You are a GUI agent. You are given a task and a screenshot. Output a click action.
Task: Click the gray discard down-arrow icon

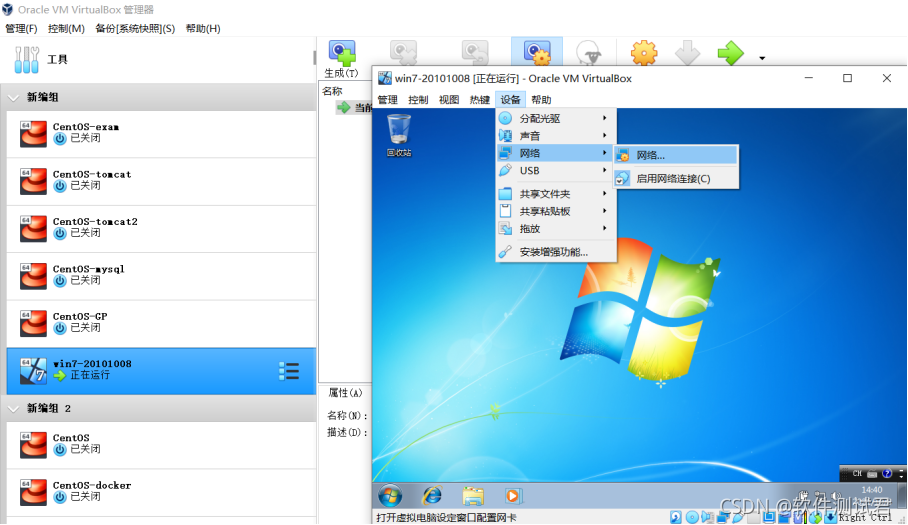tap(687, 53)
